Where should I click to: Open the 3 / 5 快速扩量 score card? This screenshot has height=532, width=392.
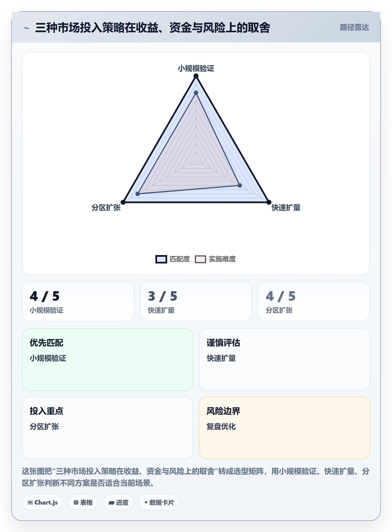pos(196,301)
